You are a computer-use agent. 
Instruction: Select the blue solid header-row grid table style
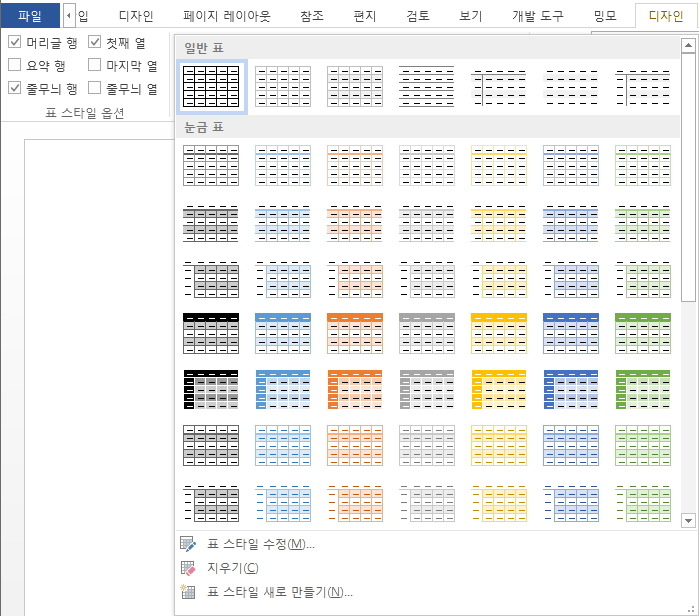[x=283, y=333]
